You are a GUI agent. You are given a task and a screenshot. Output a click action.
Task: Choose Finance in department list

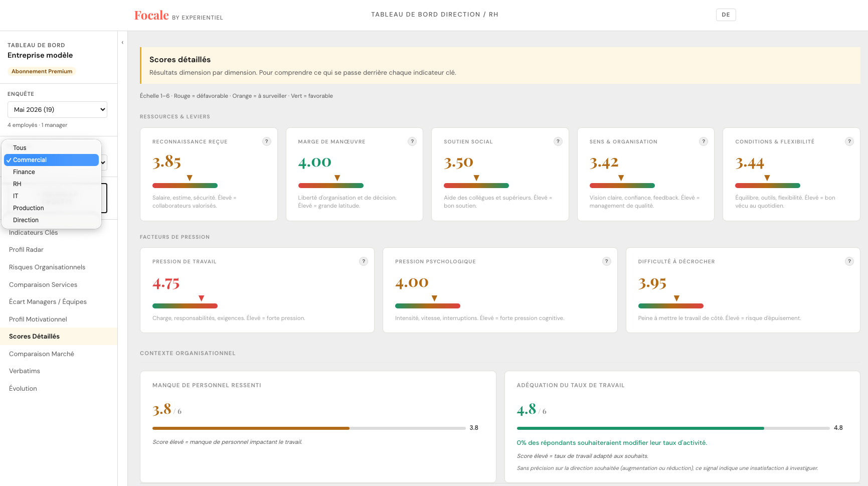coord(51,172)
